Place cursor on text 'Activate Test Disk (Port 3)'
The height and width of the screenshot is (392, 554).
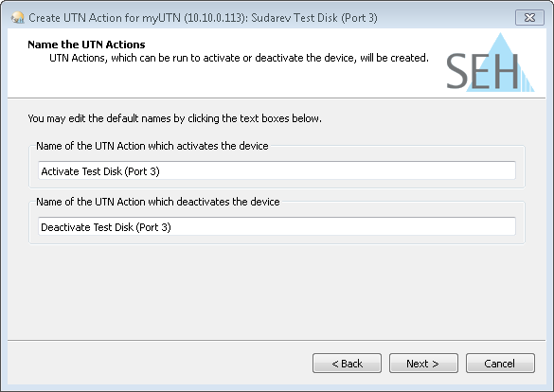pyautogui.click(x=100, y=171)
